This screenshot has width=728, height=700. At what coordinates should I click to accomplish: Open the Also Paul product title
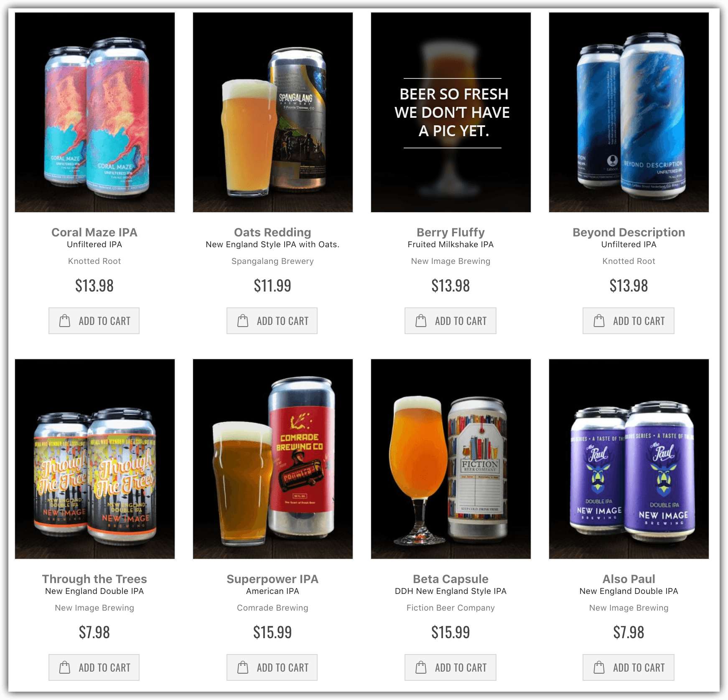[x=629, y=579]
